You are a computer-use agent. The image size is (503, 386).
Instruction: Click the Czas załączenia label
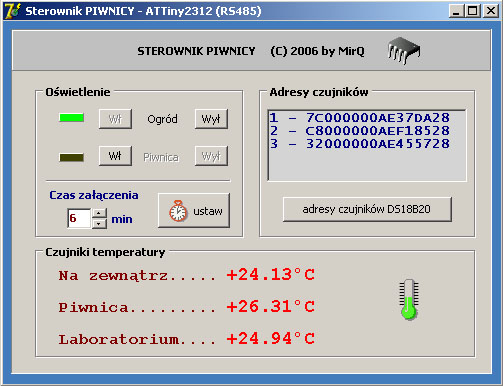coord(94,195)
